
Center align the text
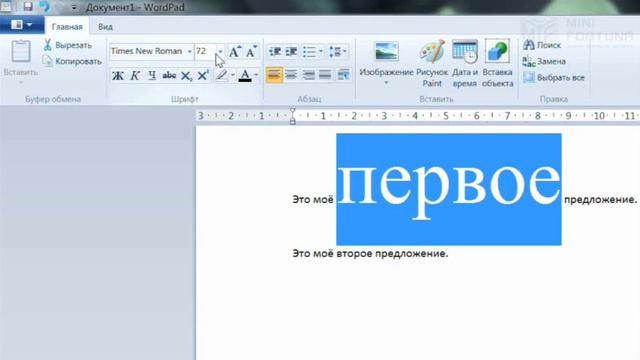coord(291,75)
